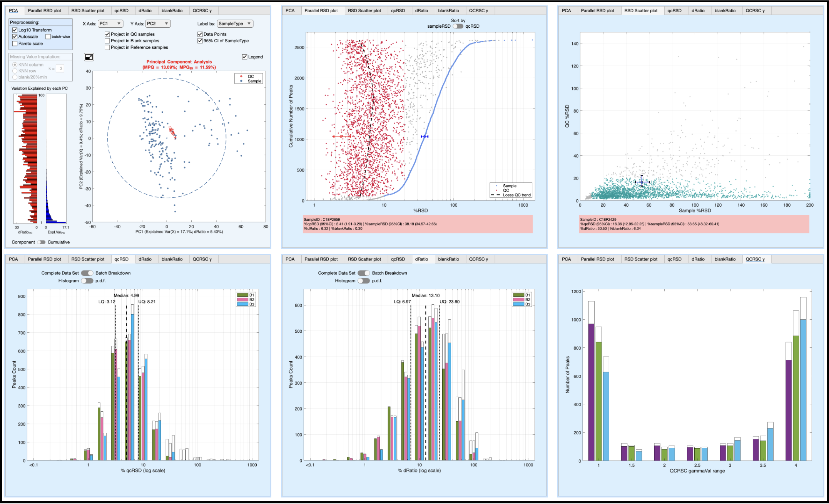Screen dimensions: 829x504
Task: Open the Y Axis PC2 dropdown
Action: pyautogui.click(x=158, y=24)
